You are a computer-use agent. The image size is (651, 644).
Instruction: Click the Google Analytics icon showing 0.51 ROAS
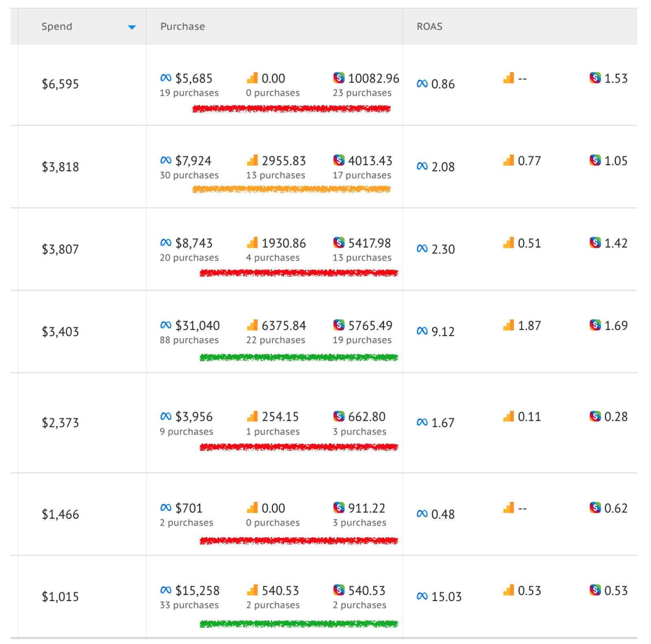[508, 243]
